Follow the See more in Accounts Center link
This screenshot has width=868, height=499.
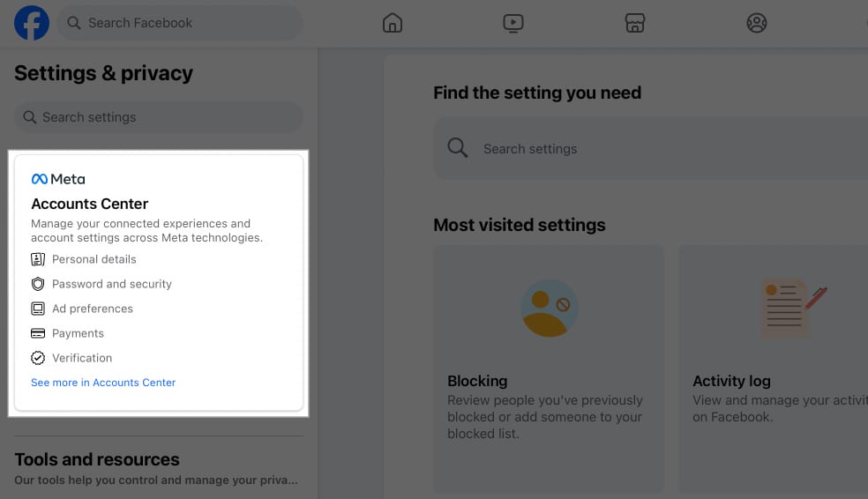[x=103, y=383]
